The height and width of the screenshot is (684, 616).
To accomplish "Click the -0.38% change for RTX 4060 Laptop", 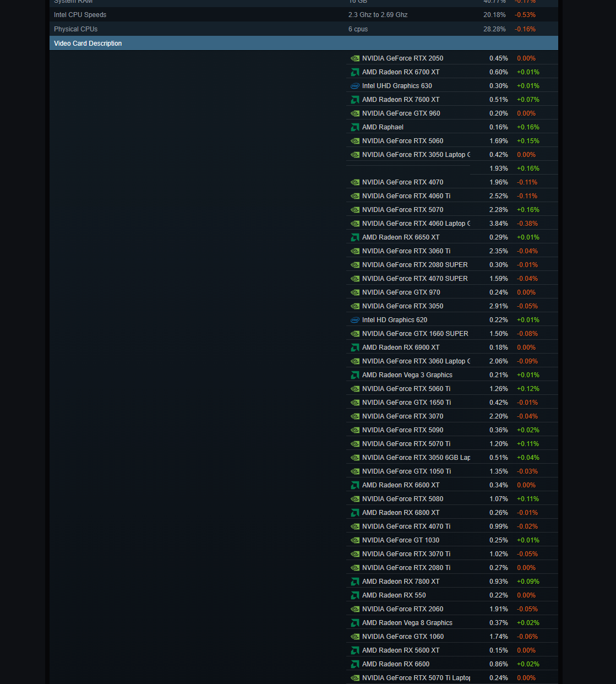I will click(x=527, y=224).
